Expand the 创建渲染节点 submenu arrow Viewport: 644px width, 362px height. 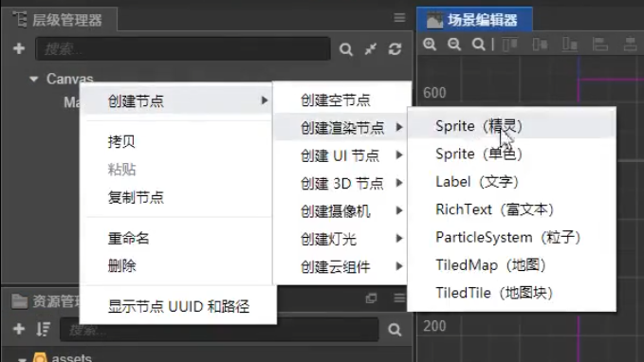coord(399,127)
